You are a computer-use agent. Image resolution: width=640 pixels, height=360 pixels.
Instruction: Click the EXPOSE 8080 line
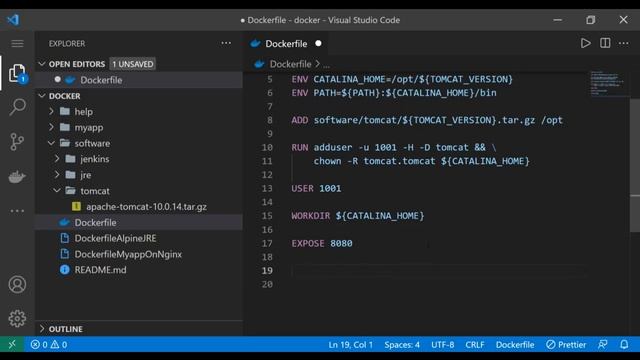(x=322, y=243)
